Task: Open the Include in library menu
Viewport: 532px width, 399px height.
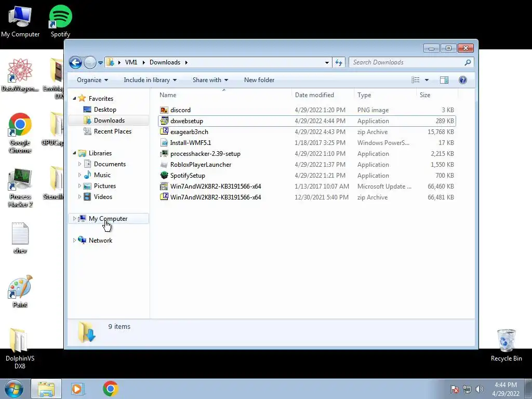Action: pyautogui.click(x=150, y=80)
